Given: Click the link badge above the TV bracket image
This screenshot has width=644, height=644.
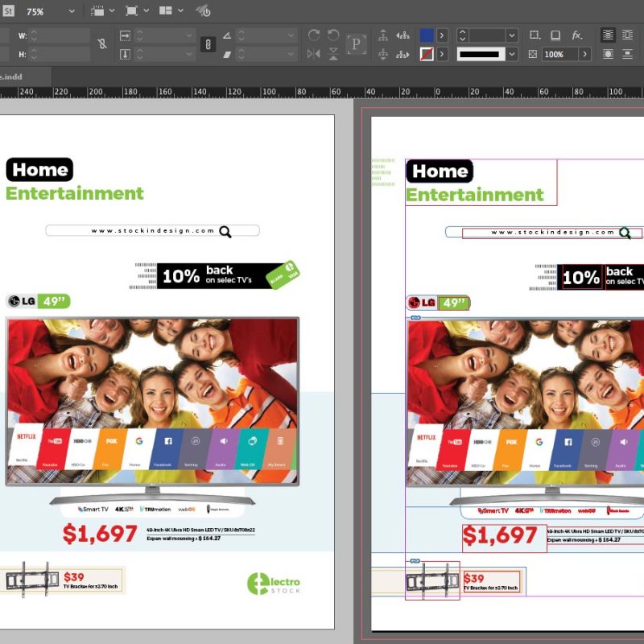Looking at the screenshot, I should coord(415,561).
